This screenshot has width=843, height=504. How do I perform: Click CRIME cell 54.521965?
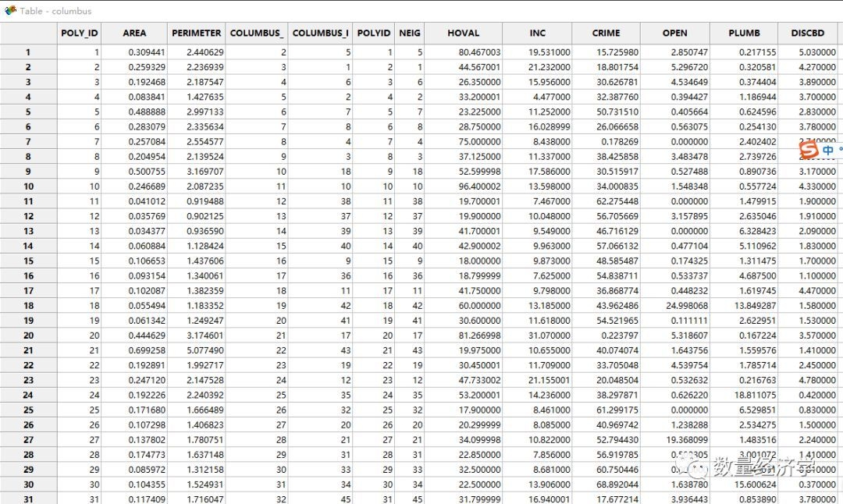(606, 321)
